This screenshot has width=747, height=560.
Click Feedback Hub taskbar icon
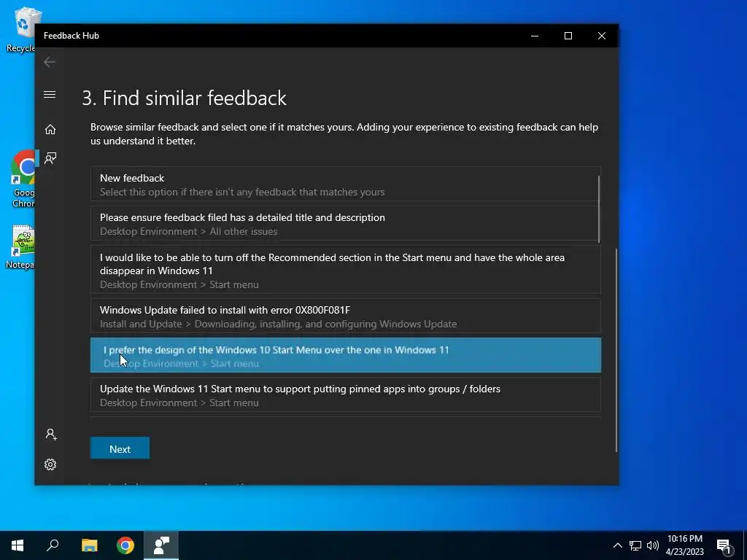pyautogui.click(x=161, y=545)
